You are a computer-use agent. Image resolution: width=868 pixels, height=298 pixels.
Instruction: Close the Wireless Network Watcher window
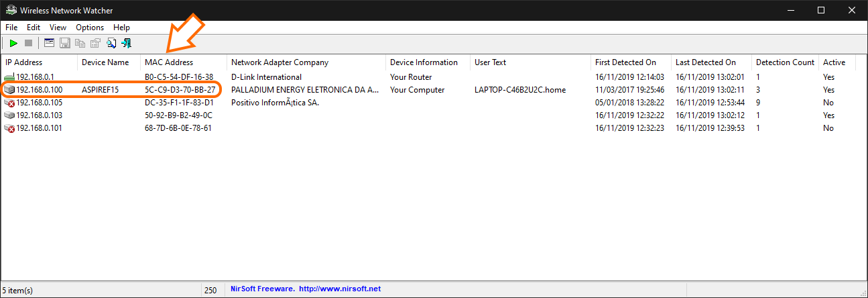(852, 10)
